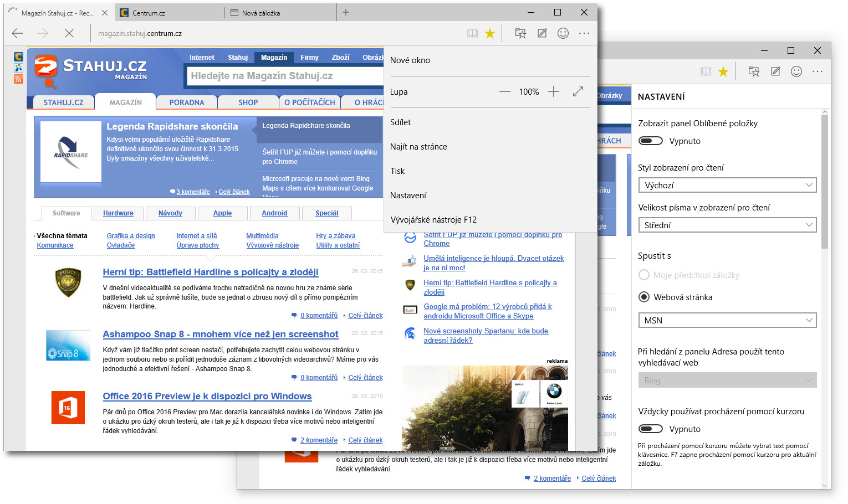Toggle Zobrazit panel Oblíbené položky switch
This screenshot has width=848, height=504.
(x=651, y=141)
